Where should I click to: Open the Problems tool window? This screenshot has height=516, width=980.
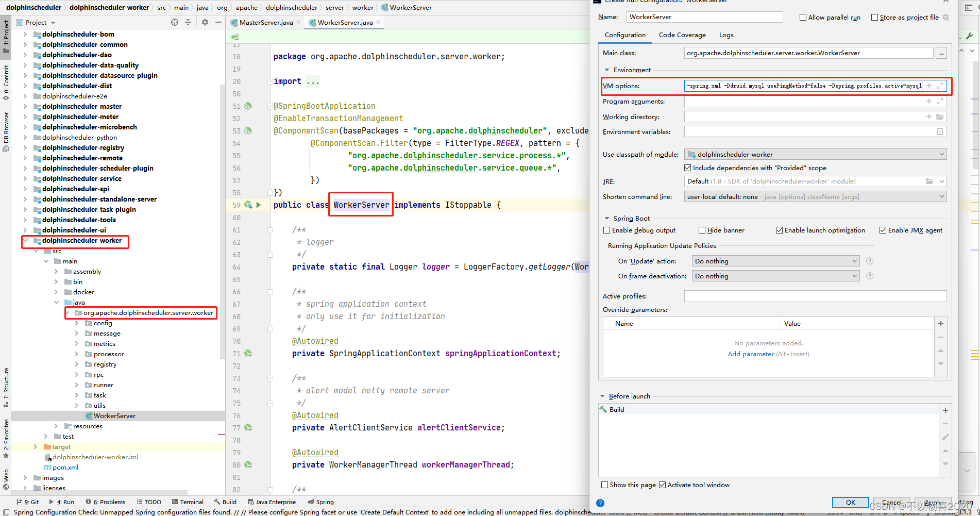tap(106, 502)
